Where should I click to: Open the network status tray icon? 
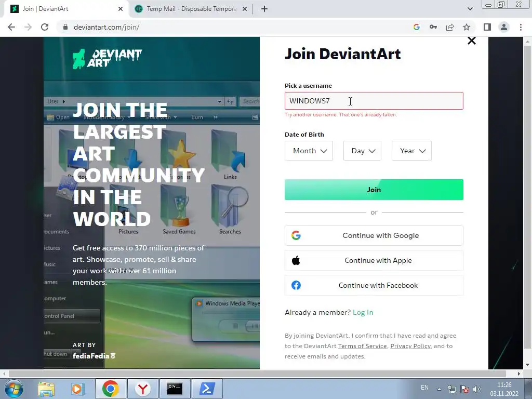click(452, 389)
